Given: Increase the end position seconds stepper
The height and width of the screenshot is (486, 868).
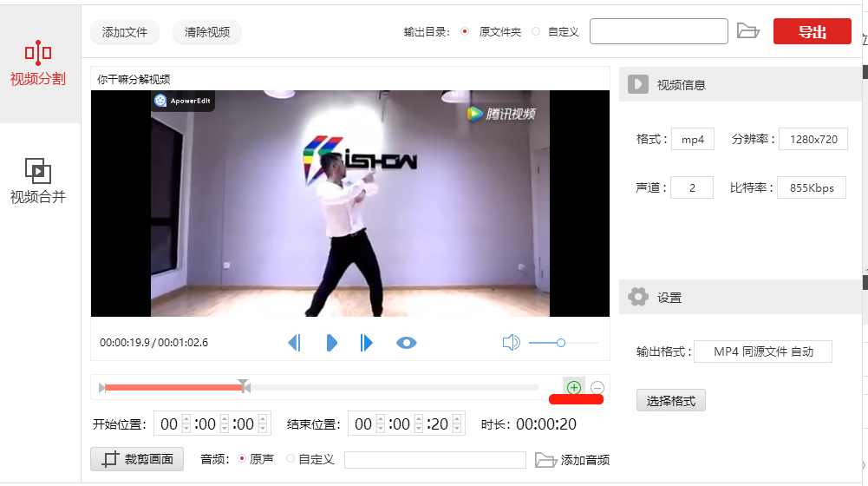Looking at the screenshot, I should 457,419.
